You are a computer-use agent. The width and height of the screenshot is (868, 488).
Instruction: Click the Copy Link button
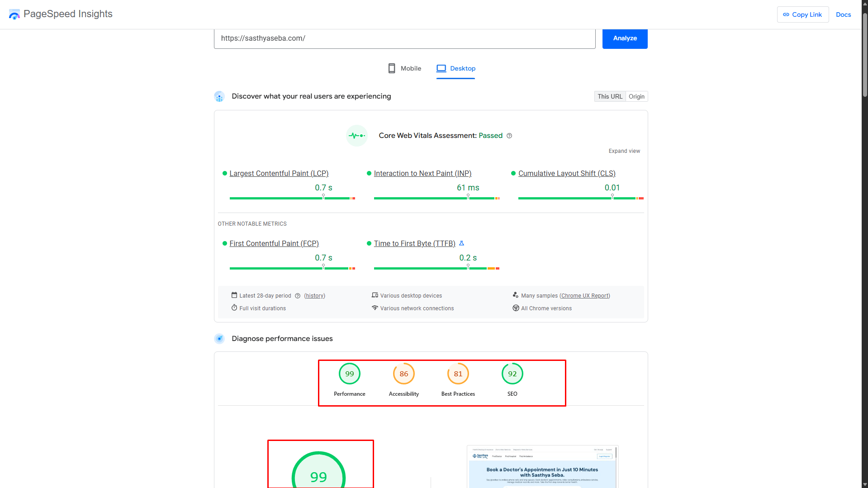click(802, 14)
